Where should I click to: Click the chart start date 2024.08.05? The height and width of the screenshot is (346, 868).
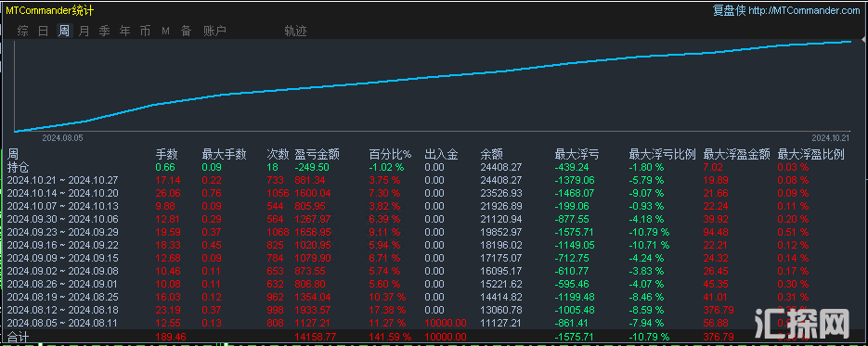point(62,137)
